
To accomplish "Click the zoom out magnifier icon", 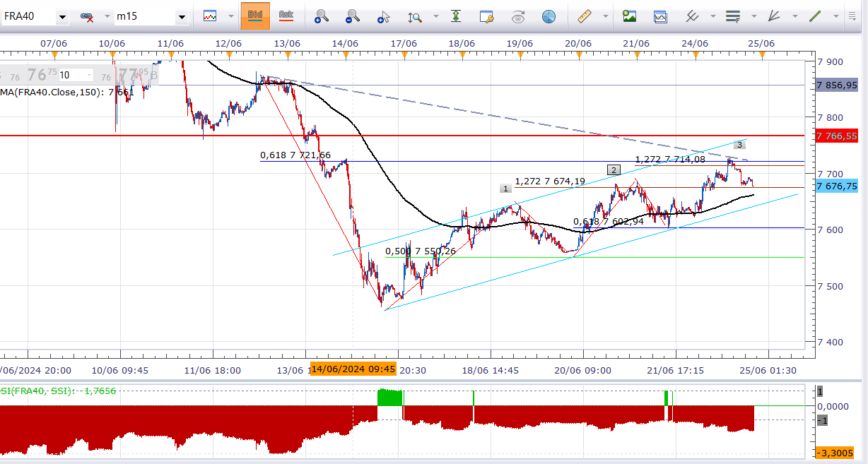I will coord(353,16).
